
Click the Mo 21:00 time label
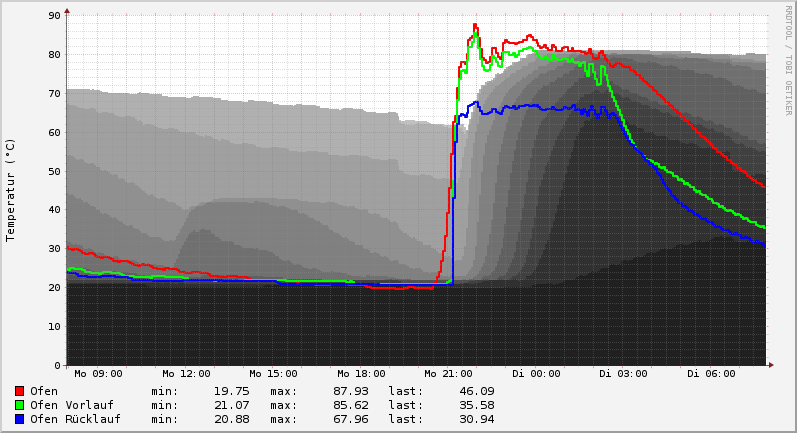pyautogui.click(x=449, y=374)
